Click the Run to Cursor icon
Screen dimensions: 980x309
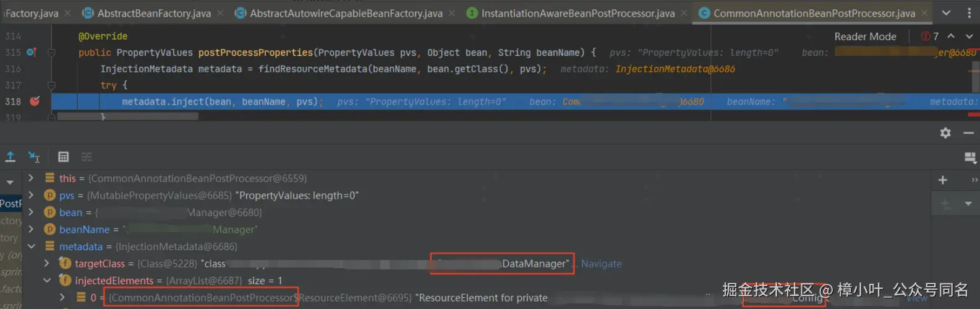pos(34,157)
